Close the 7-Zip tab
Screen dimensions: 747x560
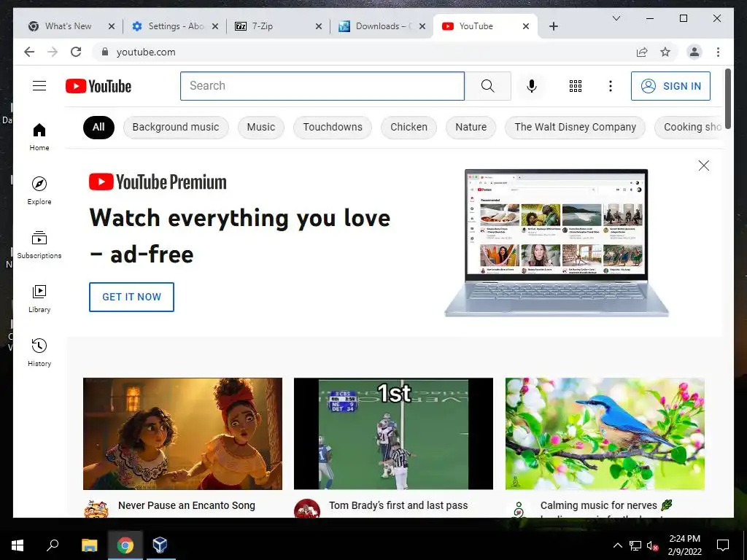pos(319,26)
